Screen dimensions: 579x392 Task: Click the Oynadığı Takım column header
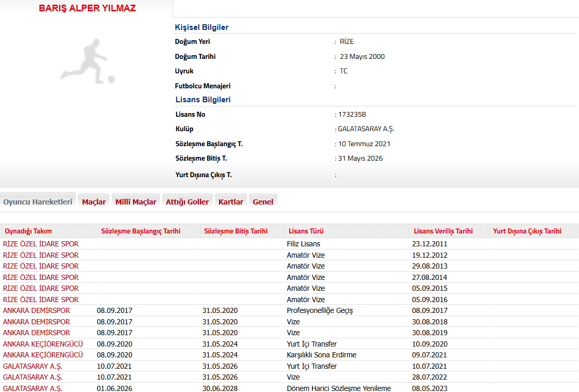point(28,231)
